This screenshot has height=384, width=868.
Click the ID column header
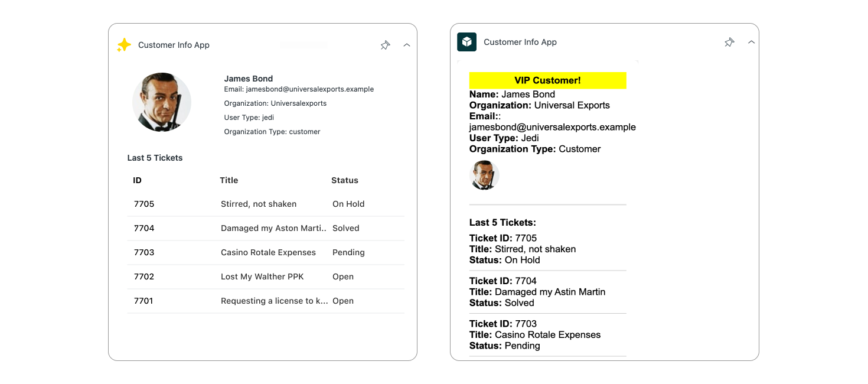137,180
